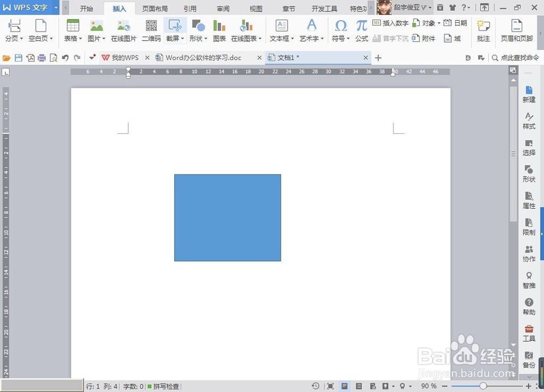Insert a picture with the 图片 icon
Image resolution: width=544 pixels, height=392 pixels.
click(x=96, y=26)
